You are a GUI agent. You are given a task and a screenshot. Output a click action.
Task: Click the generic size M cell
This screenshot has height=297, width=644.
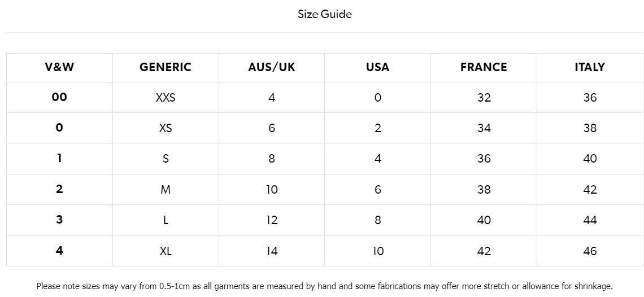click(166, 190)
